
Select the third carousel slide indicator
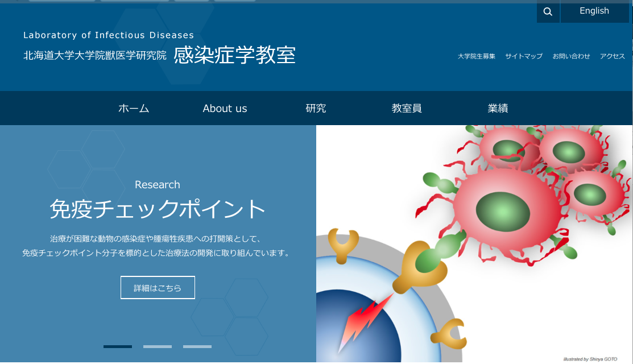click(x=197, y=346)
